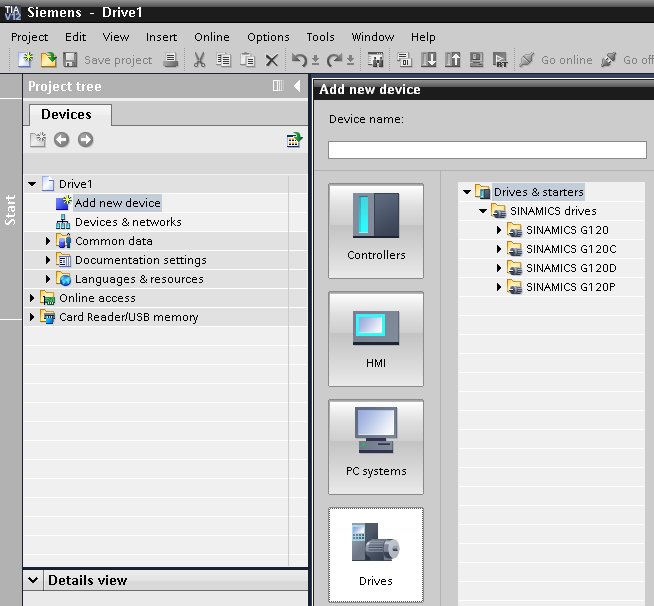Open the Edit menu
Screen dimensions: 654x606
click(x=75, y=37)
